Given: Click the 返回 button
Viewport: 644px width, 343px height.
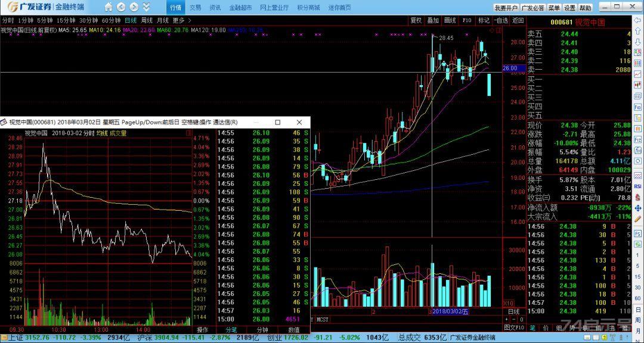Looking at the screenshot, I should 518,20.
